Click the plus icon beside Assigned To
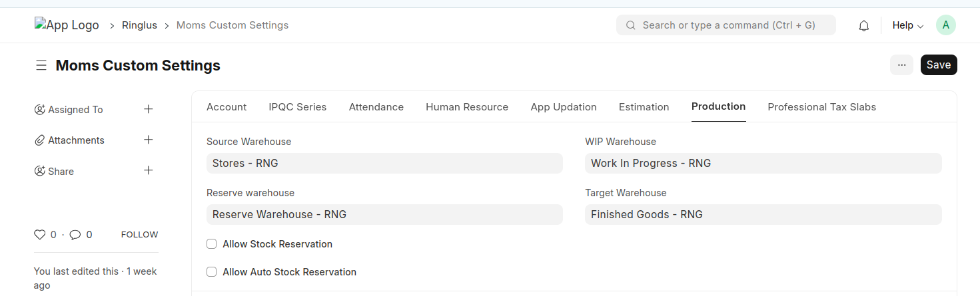980x296 pixels. click(149, 109)
